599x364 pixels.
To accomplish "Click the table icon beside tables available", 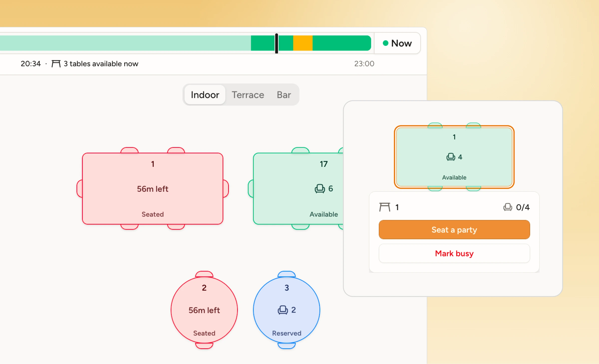I will click(56, 64).
